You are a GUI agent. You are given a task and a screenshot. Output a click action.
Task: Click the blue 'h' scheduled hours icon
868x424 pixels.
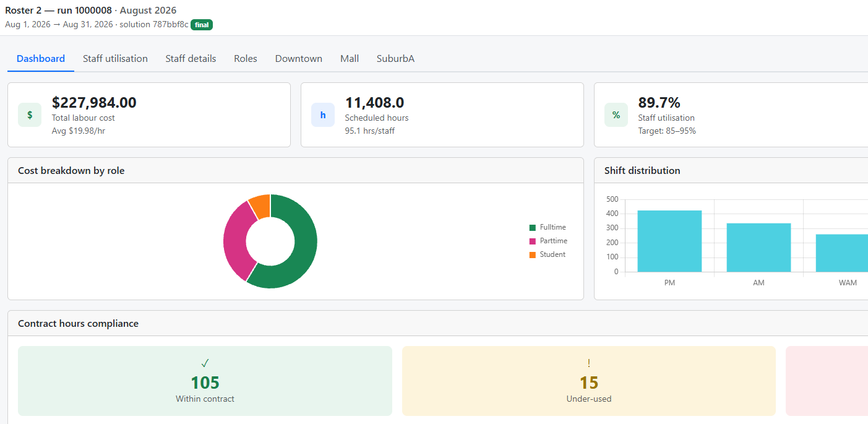(x=323, y=115)
